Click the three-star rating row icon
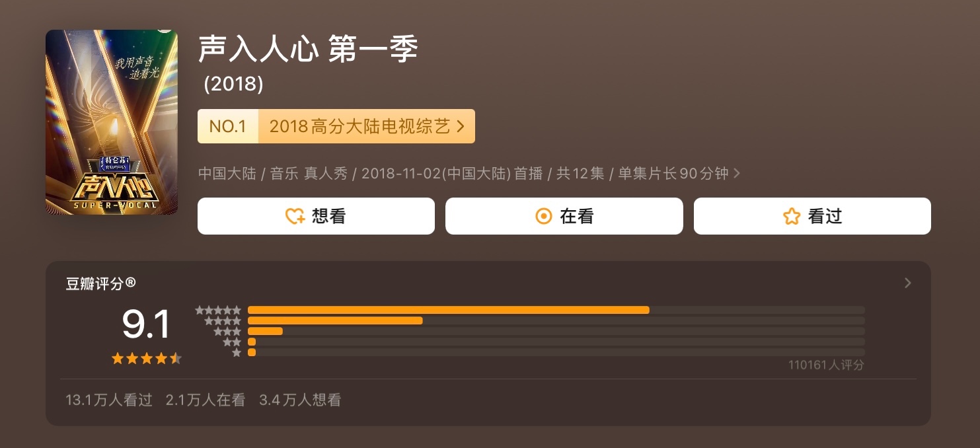This screenshot has width=980, height=448. pos(227,331)
